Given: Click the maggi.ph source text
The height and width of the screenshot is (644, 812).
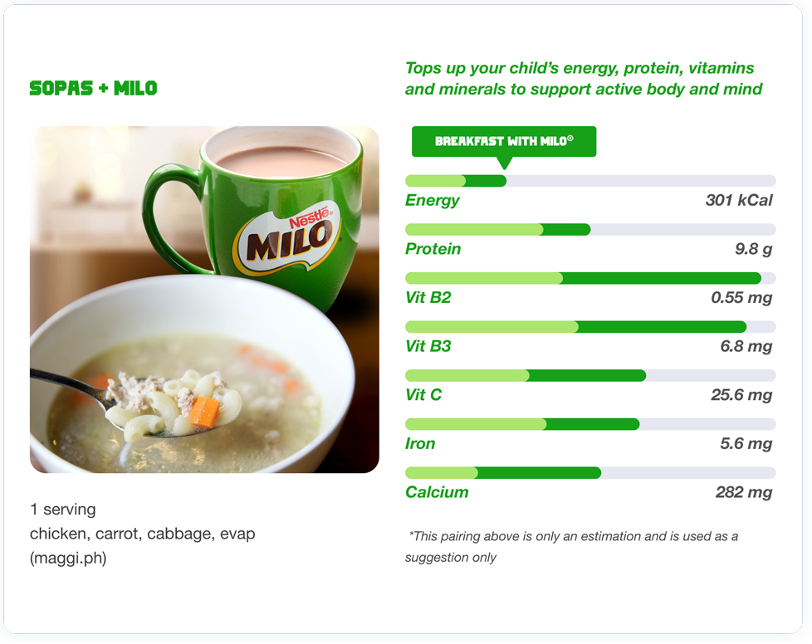Looking at the screenshot, I should [68, 558].
